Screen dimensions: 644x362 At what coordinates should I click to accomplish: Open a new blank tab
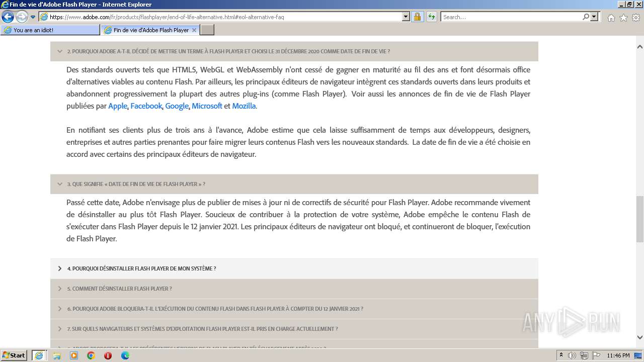[207, 30]
